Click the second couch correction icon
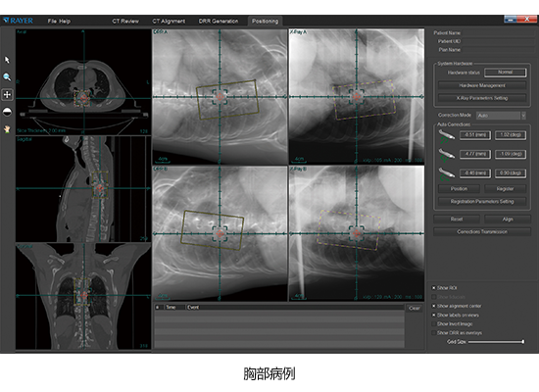This screenshot has width=539, height=392. click(x=446, y=155)
